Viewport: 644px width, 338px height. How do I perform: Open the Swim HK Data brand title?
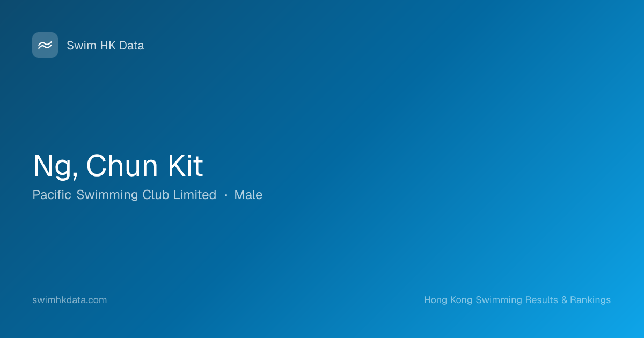coord(105,46)
